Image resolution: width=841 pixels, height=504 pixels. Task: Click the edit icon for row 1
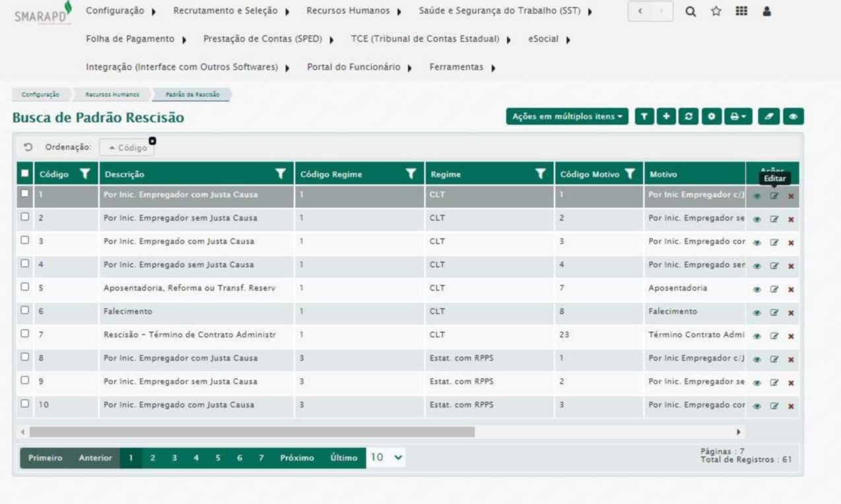pyautogui.click(x=774, y=196)
